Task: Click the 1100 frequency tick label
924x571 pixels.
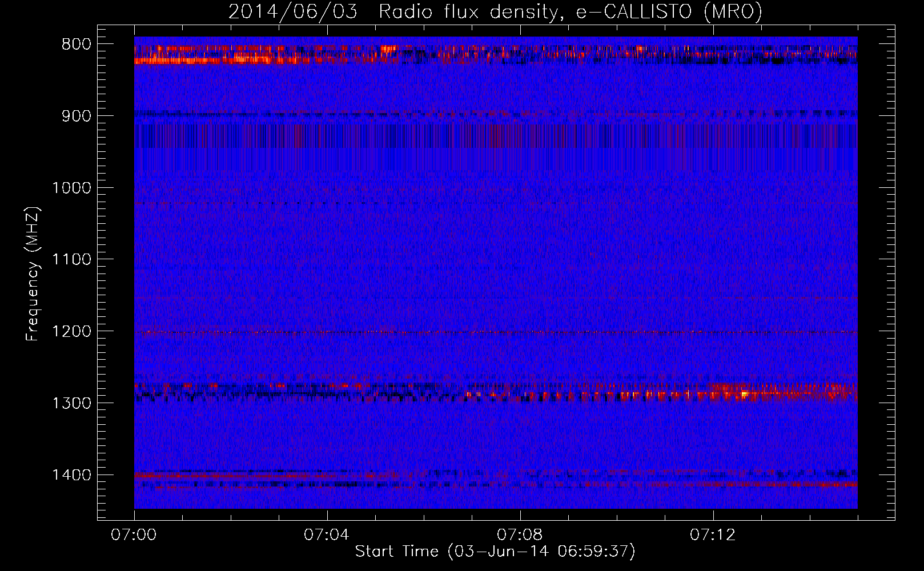Action: (x=71, y=260)
